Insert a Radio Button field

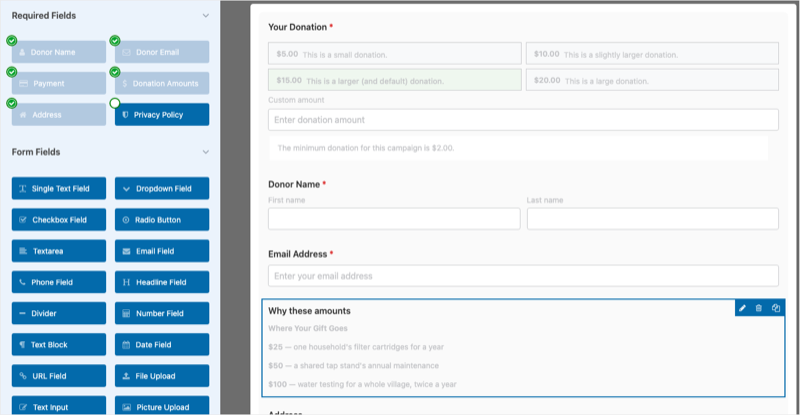click(x=162, y=219)
